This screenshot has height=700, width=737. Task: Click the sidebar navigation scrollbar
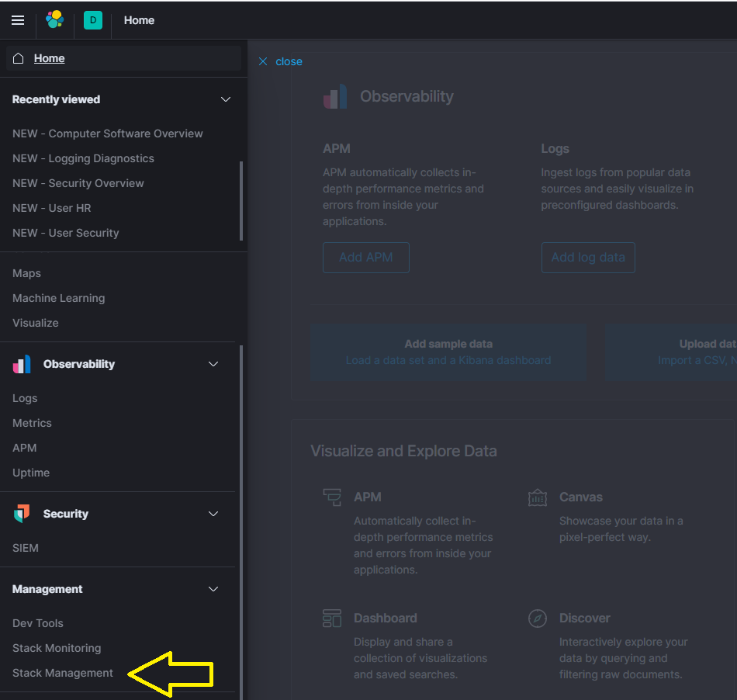tap(241, 522)
